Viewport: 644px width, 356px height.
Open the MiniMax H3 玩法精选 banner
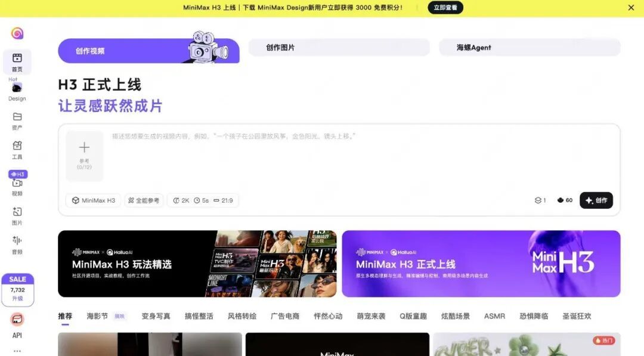tap(197, 264)
